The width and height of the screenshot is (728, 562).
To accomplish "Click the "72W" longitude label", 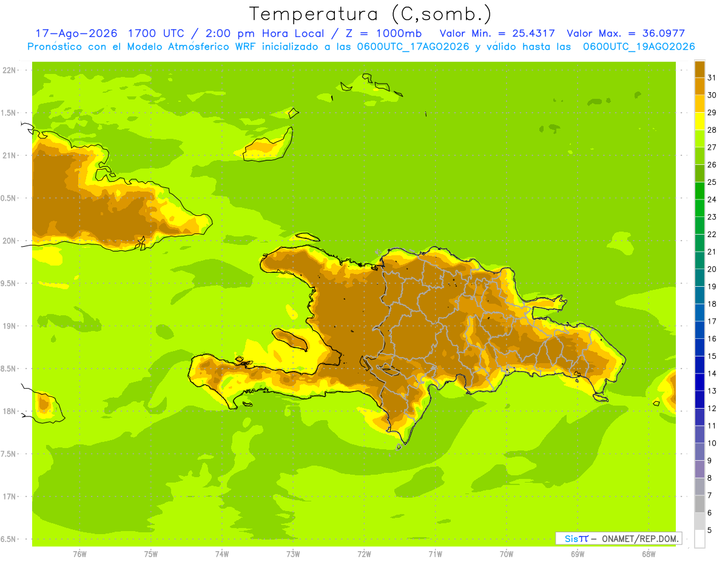I will 364,554.
